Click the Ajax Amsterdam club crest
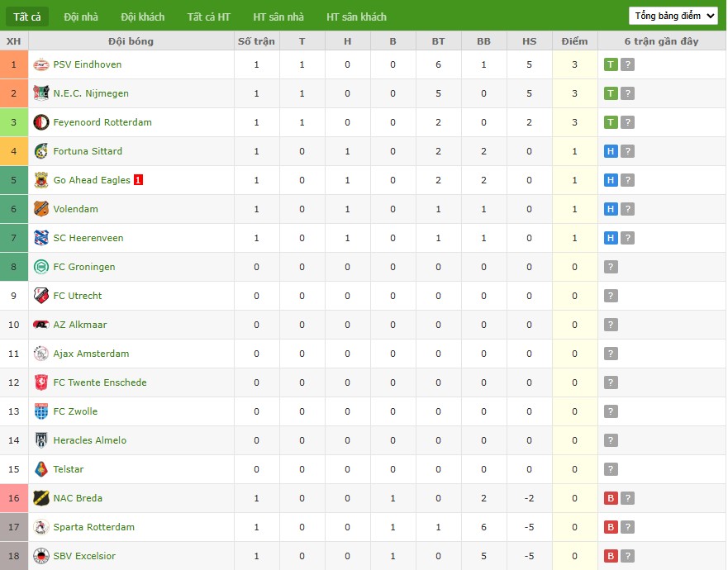This screenshot has width=728, height=570. pyautogui.click(x=41, y=354)
